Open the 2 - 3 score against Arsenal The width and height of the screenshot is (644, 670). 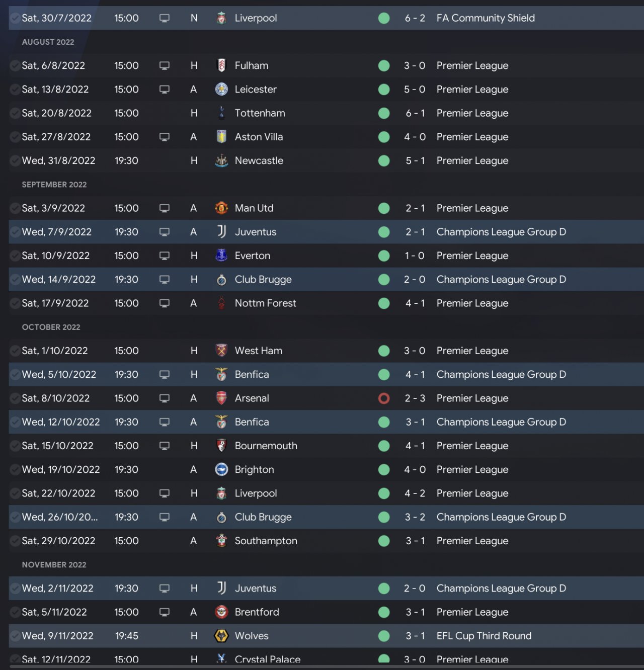click(415, 398)
